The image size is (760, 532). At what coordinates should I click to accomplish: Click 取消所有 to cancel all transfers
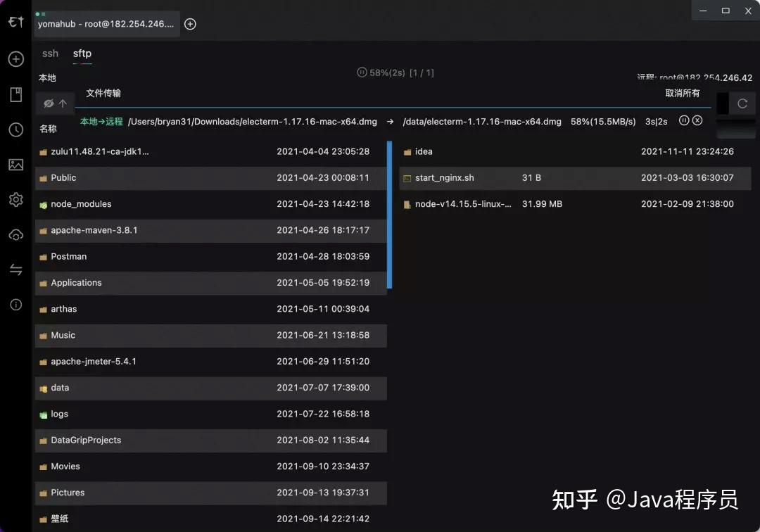(683, 92)
